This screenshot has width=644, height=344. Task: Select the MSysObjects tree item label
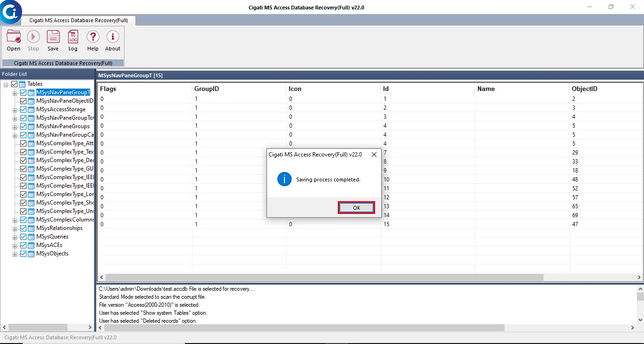coord(52,254)
